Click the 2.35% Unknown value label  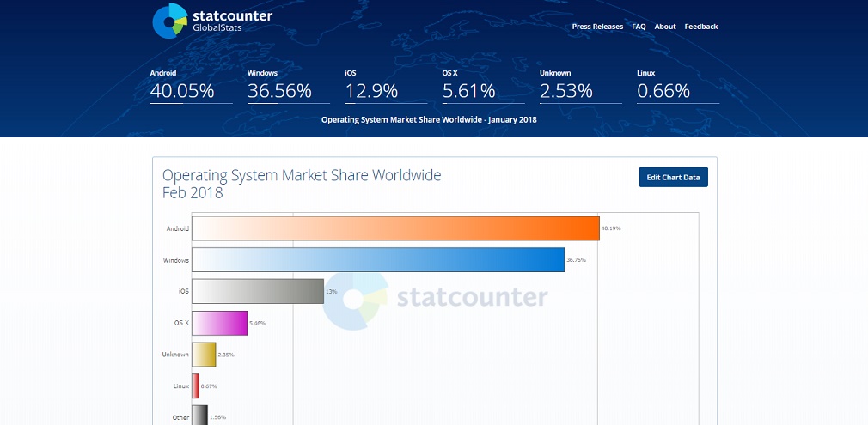tap(226, 355)
